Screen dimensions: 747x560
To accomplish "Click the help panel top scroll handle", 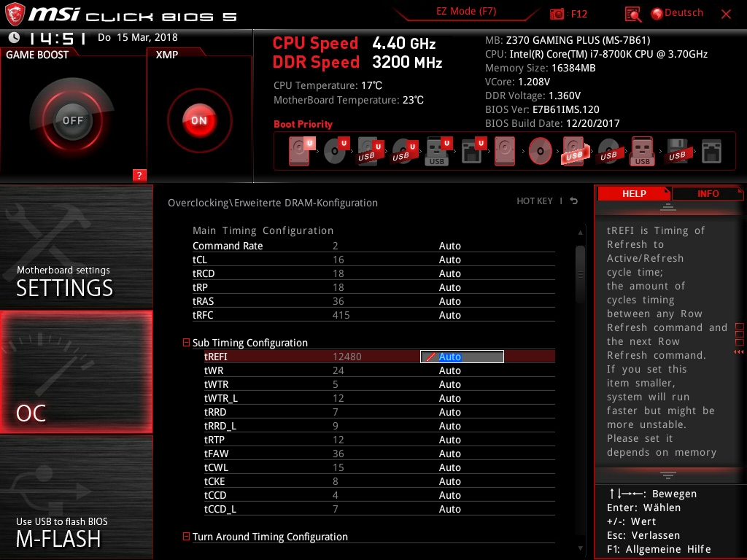I will [668, 206].
